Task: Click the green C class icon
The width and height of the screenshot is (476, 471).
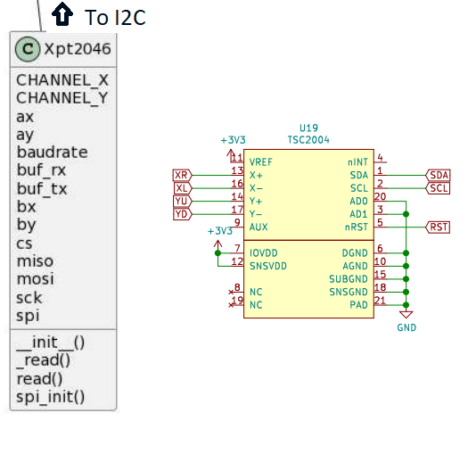Action: pyautogui.click(x=28, y=49)
